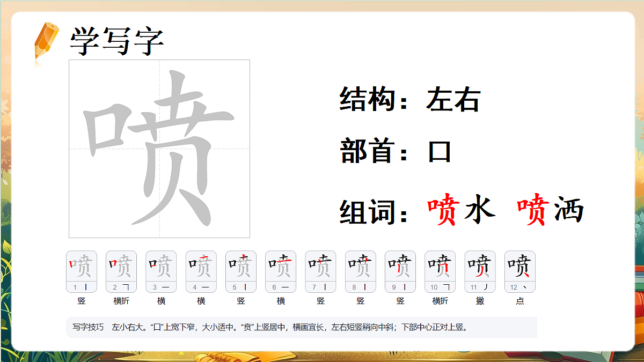Click the 部首：口 text
The image size is (644, 362).
point(396,152)
